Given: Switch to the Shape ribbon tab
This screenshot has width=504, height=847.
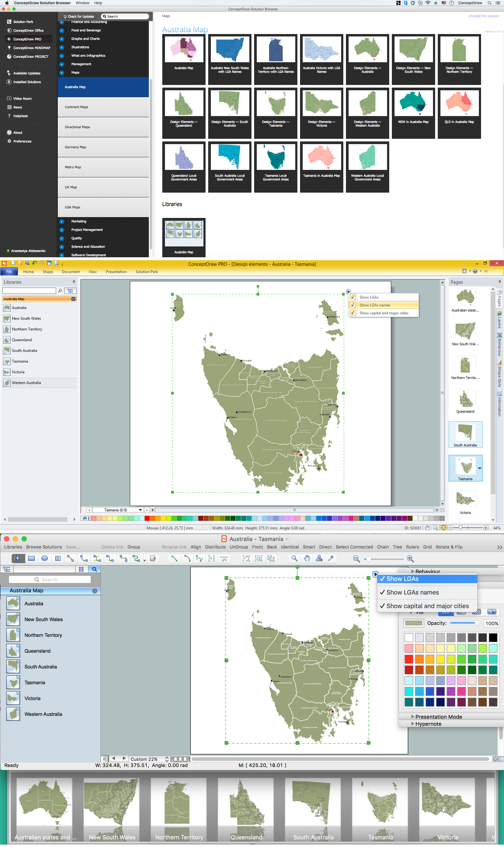Looking at the screenshot, I should [48, 272].
